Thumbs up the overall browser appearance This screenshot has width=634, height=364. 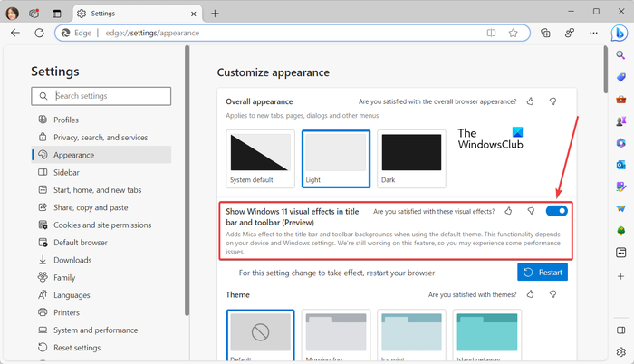pos(531,101)
